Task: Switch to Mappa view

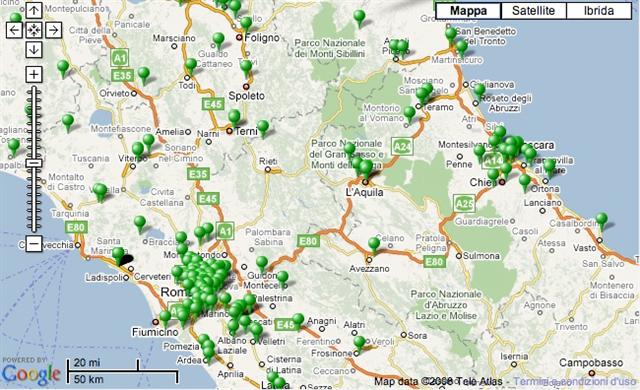Action: (468, 11)
